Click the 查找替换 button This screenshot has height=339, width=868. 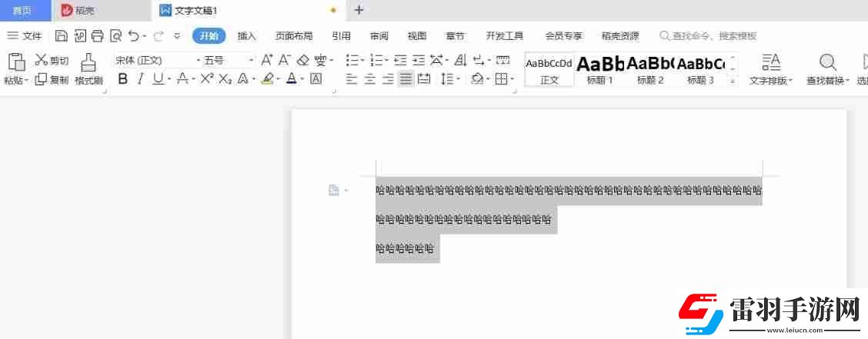point(827,68)
